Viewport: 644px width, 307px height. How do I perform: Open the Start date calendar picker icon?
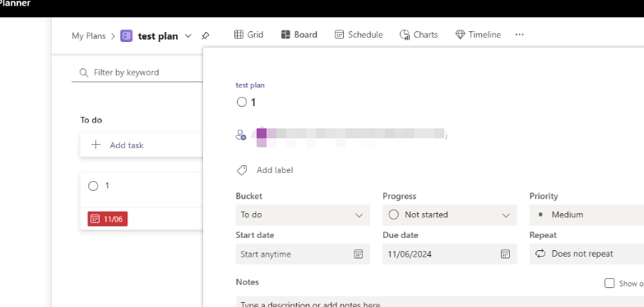tap(358, 254)
